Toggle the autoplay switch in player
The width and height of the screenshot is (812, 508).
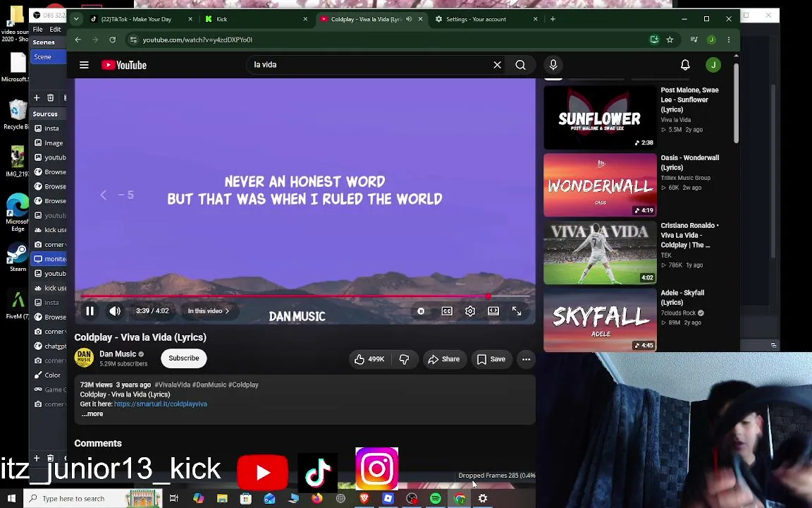421,311
